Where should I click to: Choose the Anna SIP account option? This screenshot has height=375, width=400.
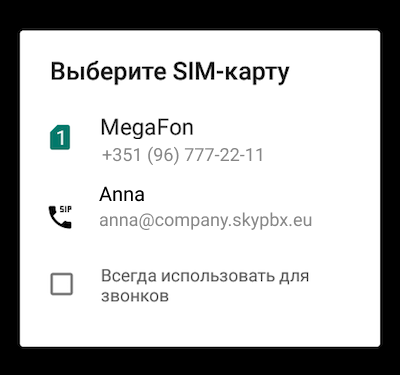200,207
